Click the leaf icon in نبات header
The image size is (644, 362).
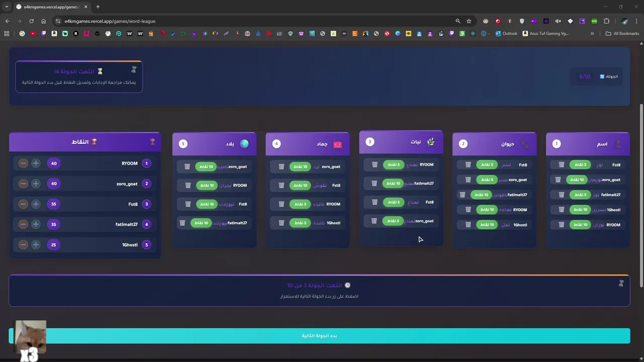[x=431, y=142]
